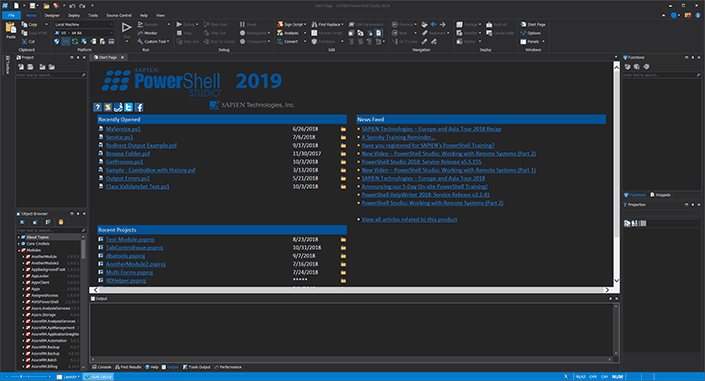This screenshot has height=381, width=705.
Task: Click the help question mark icon on Start Page
Action: click(97, 107)
